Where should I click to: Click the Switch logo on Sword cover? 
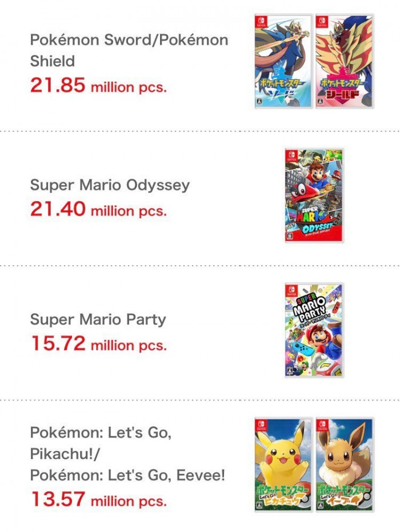(x=262, y=21)
